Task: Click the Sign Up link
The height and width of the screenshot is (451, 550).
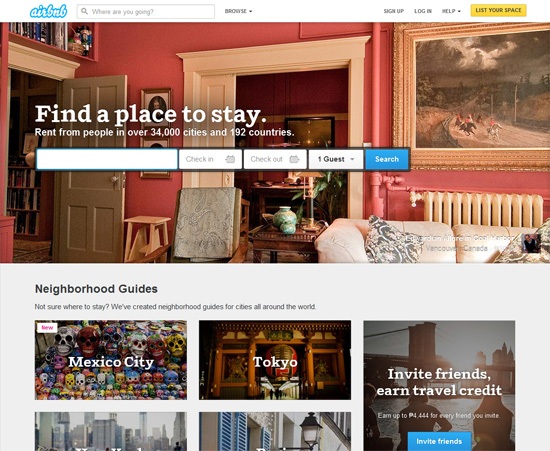Action: pos(394,11)
